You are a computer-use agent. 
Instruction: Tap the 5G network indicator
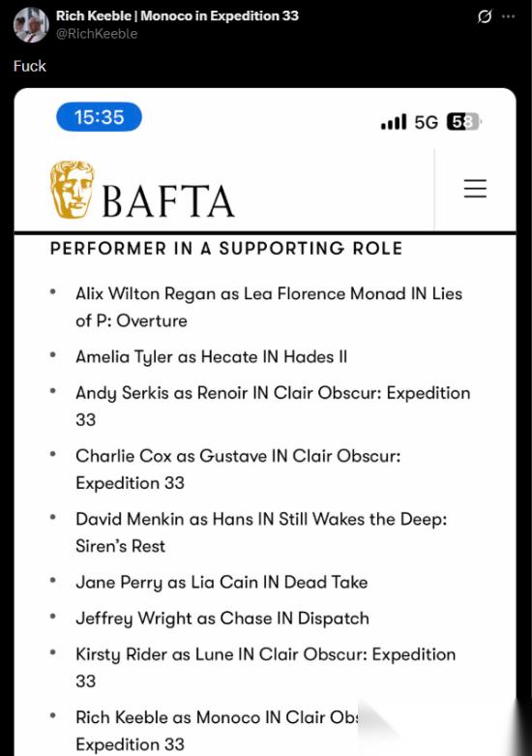tap(426, 123)
